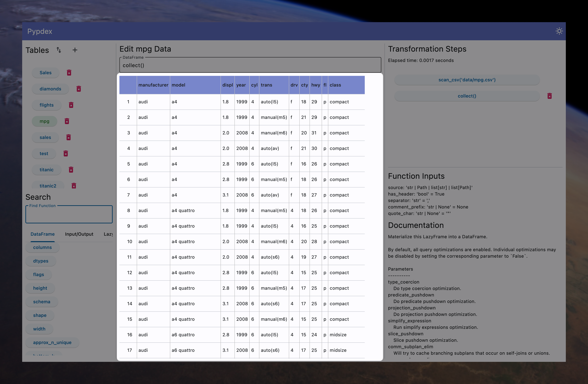This screenshot has width=588, height=384.
Task: Click the Find Function search field
Action: point(69,215)
